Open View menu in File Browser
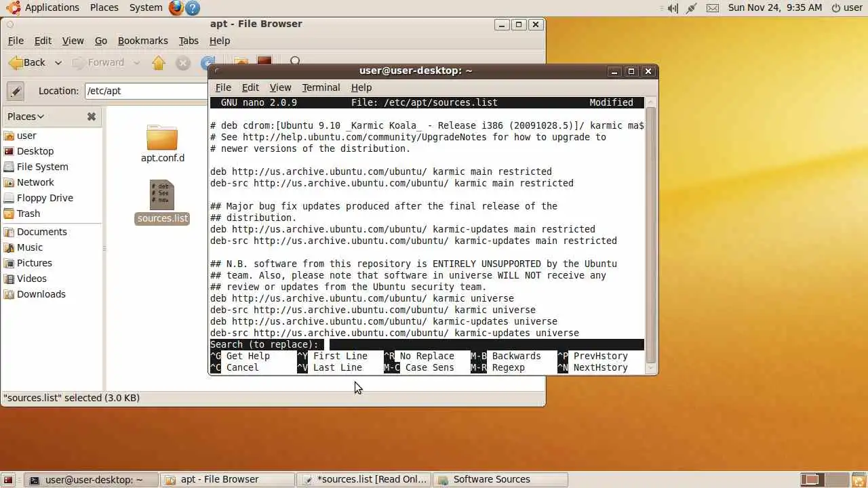Image resolution: width=868 pixels, height=488 pixels. [73, 41]
